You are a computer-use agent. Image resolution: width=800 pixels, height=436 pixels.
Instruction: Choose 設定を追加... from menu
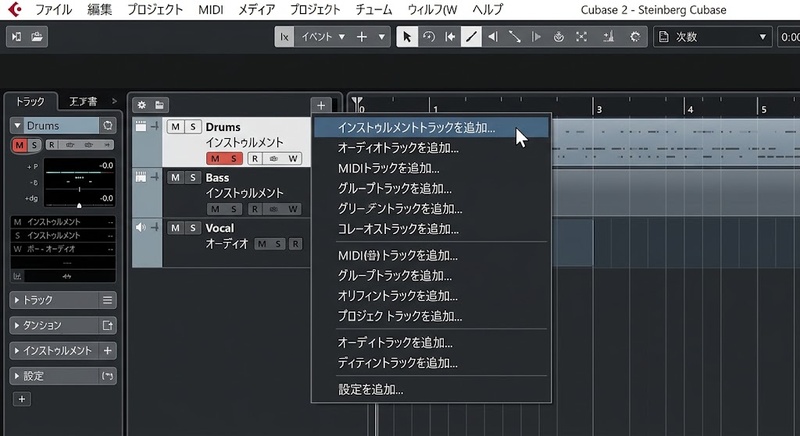coord(431,390)
